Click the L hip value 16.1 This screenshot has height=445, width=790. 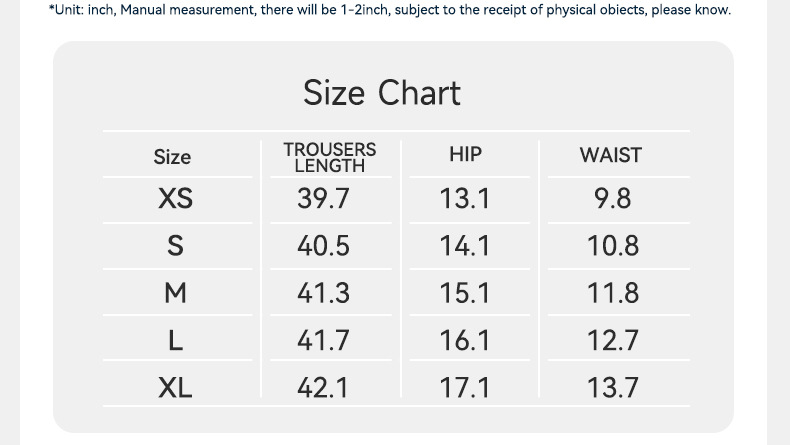[465, 341]
